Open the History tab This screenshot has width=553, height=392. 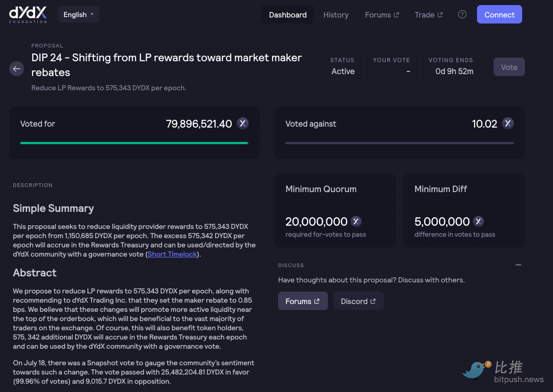[336, 15]
